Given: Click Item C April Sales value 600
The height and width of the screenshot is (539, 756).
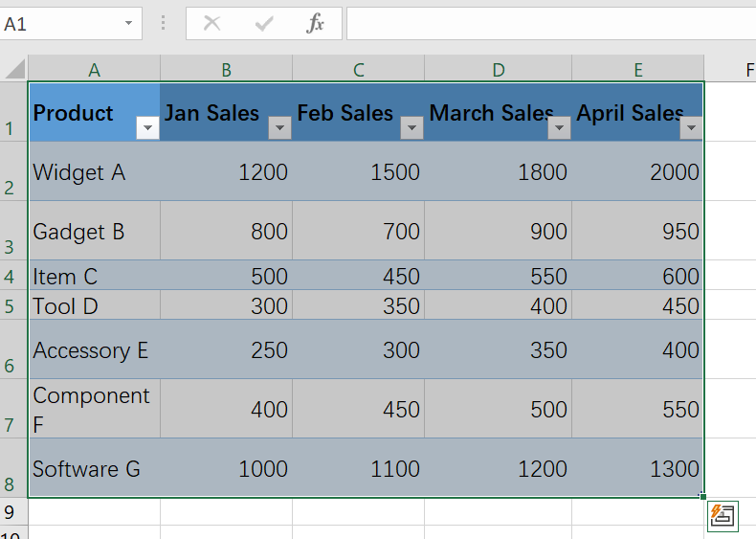Looking at the screenshot, I should click(x=637, y=275).
